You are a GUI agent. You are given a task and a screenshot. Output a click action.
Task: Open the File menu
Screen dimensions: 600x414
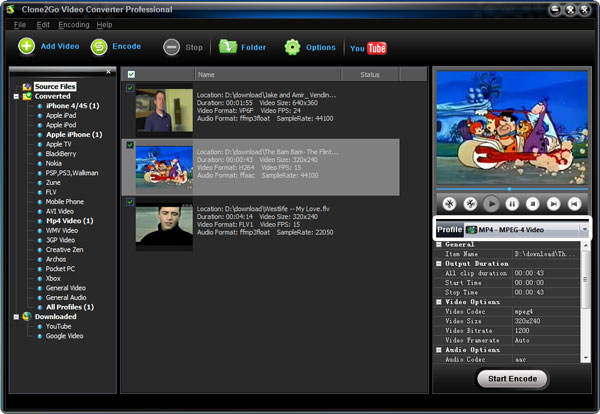[19, 24]
